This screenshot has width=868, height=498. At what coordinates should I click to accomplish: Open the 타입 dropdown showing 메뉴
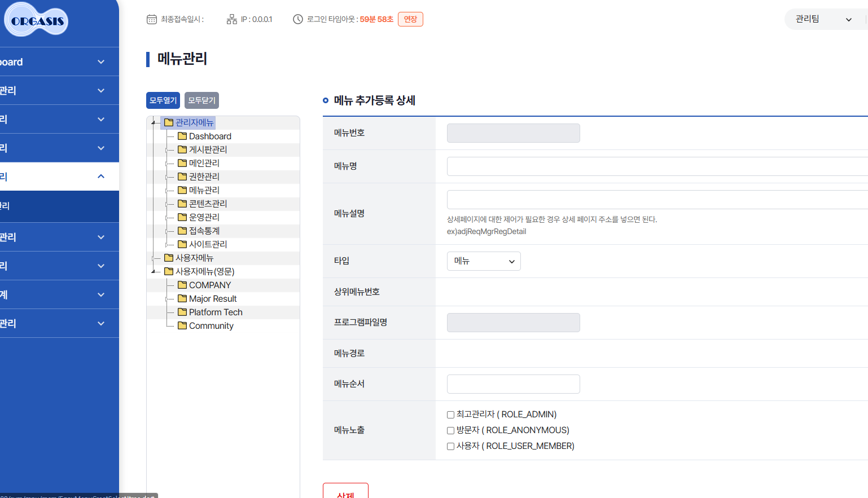coord(484,261)
